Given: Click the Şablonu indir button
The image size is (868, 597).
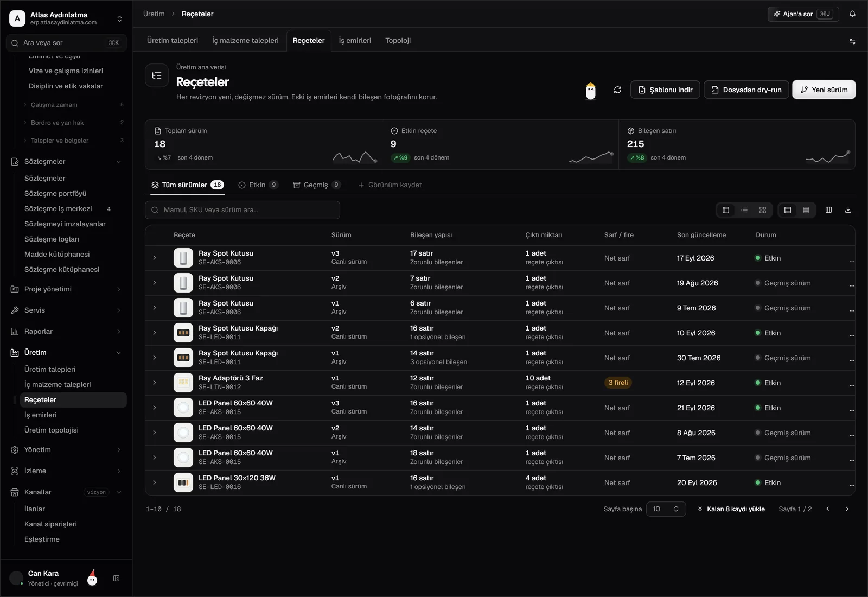Looking at the screenshot, I should coord(665,90).
